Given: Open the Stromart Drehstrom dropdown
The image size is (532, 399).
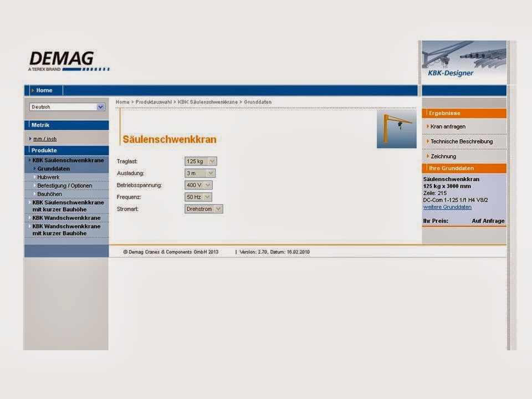Looking at the screenshot, I should [x=203, y=209].
